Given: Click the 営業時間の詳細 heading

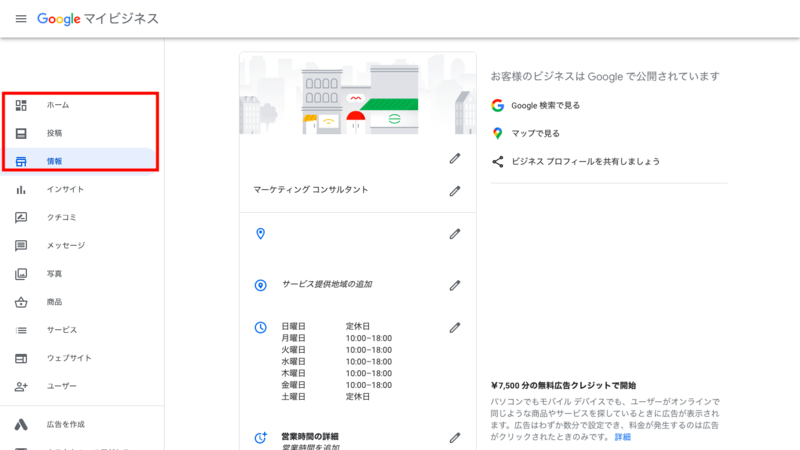Looking at the screenshot, I should click(x=310, y=436).
